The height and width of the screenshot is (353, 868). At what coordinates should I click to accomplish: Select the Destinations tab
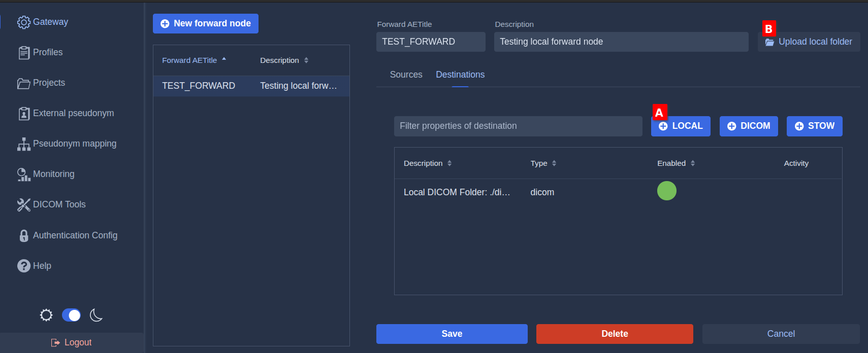[460, 75]
